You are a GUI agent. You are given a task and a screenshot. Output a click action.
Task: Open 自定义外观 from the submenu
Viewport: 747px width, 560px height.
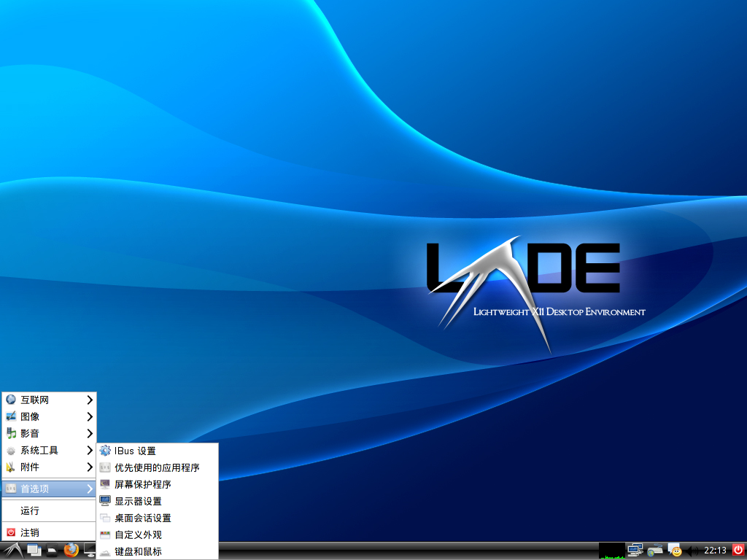click(158, 535)
